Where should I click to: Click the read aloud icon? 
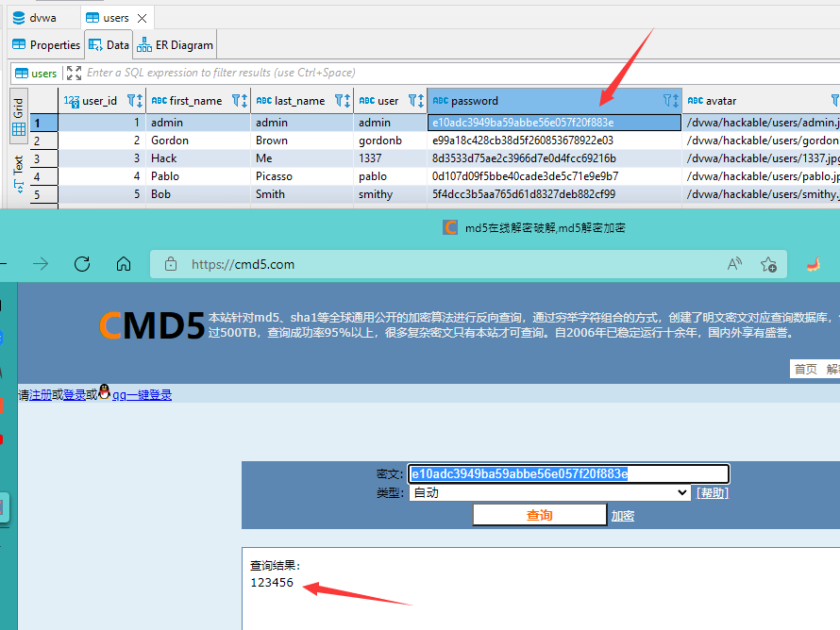click(734, 264)
